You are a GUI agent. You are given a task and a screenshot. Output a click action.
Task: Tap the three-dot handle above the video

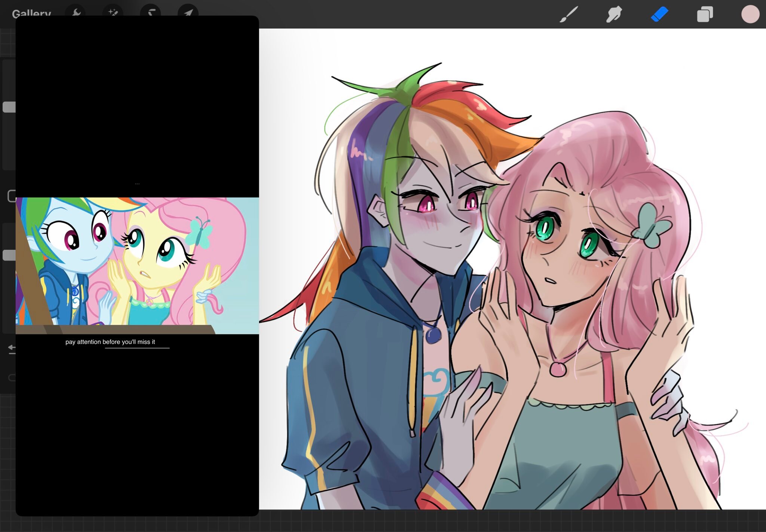click(137, 184)
